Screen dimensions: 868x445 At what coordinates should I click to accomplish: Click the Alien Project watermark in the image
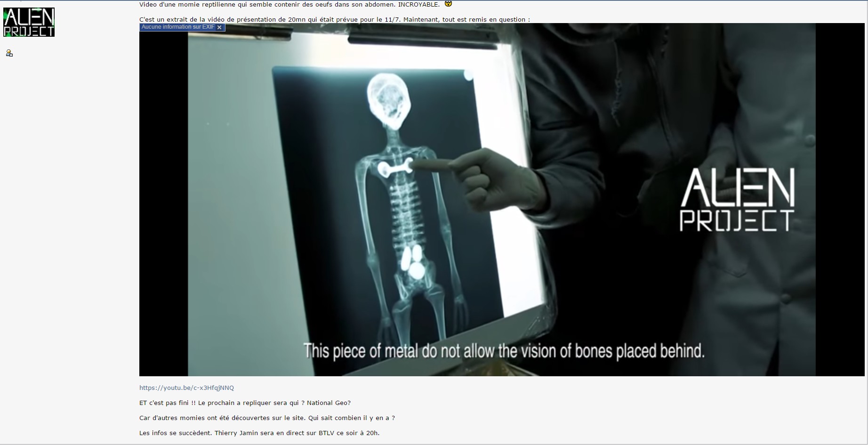(x=737, y=200)
